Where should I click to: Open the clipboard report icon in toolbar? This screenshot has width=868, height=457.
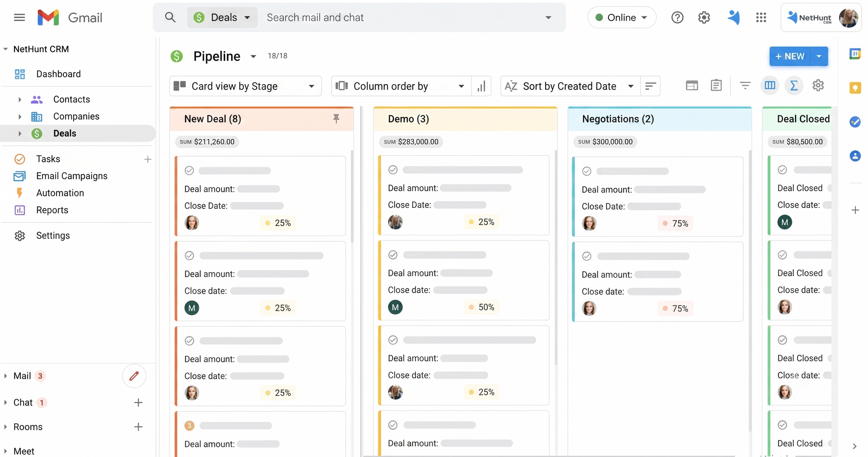[716, 85]
